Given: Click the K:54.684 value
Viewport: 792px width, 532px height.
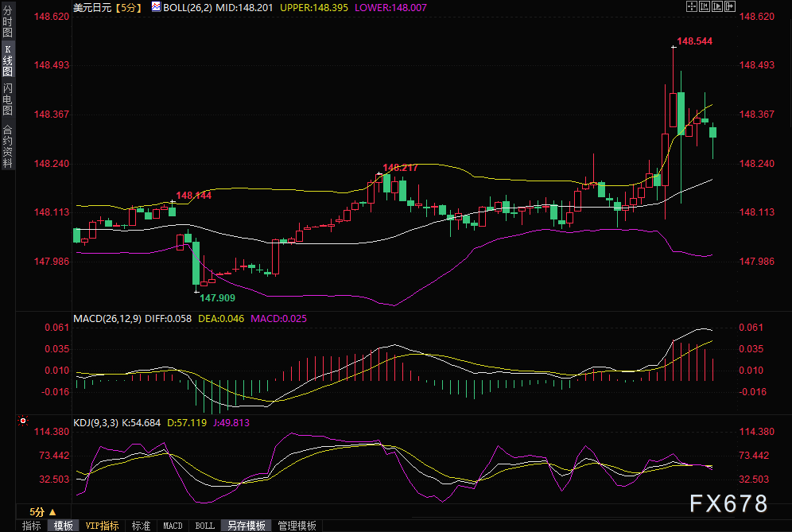Looking at the screenshot, I should 142,423.
